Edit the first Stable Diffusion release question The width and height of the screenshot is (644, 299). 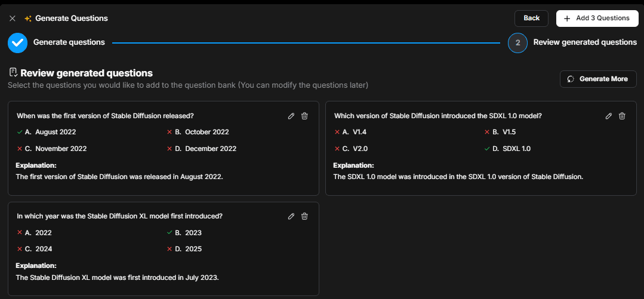tap(291, 116)
